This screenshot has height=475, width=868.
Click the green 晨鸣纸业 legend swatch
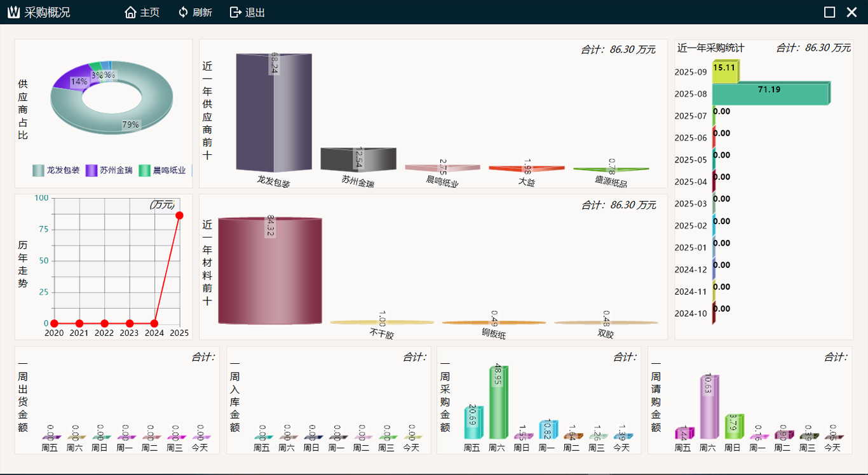(x=145, y=170)
